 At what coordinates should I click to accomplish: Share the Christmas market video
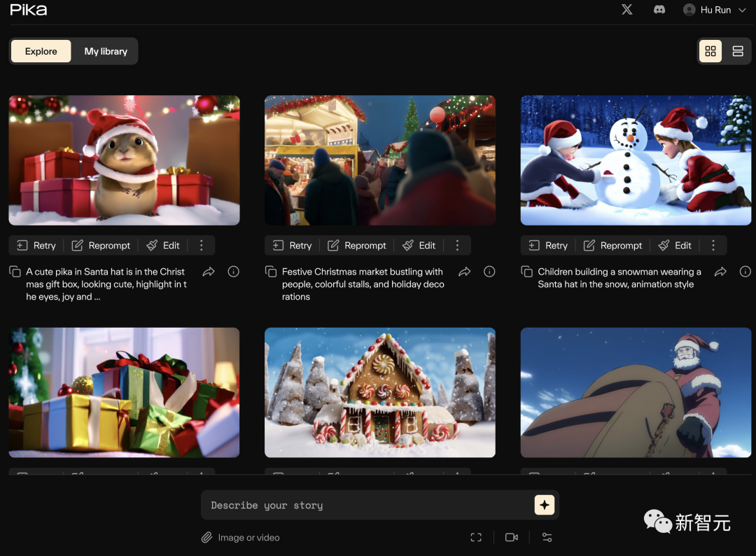pyautogui.click(x=464, y=272)
